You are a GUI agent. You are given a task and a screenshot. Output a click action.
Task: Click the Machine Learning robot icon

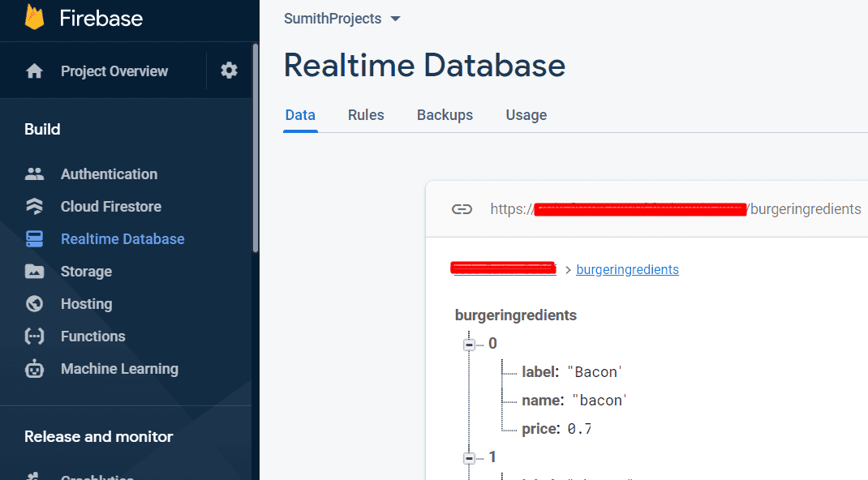(34, 368)
